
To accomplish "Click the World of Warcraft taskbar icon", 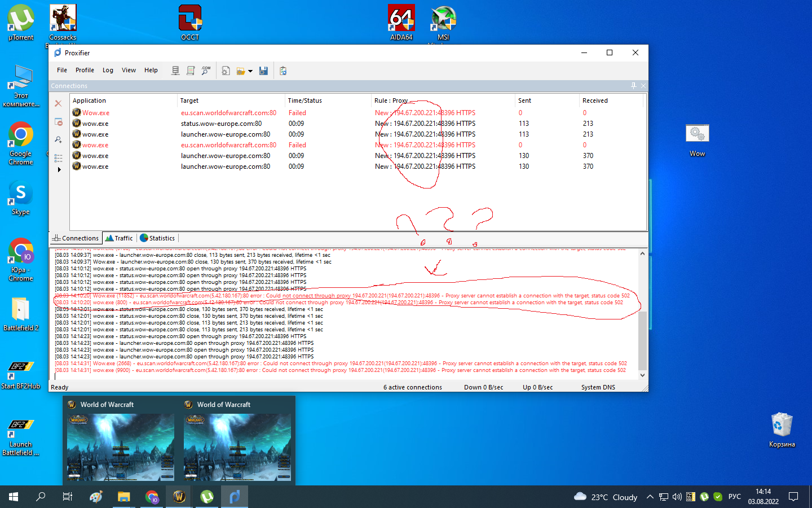I will [x=179, y=497].
